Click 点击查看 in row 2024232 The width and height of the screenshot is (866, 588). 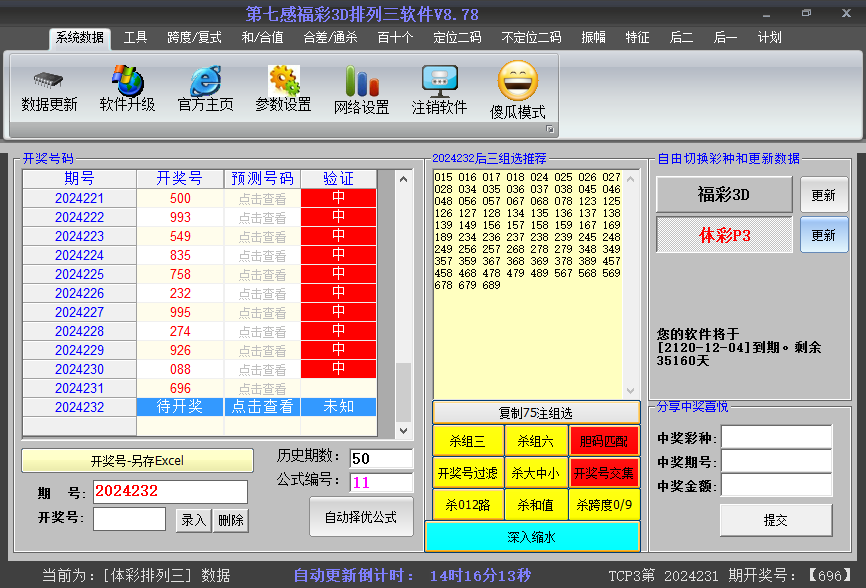(262, 407)
